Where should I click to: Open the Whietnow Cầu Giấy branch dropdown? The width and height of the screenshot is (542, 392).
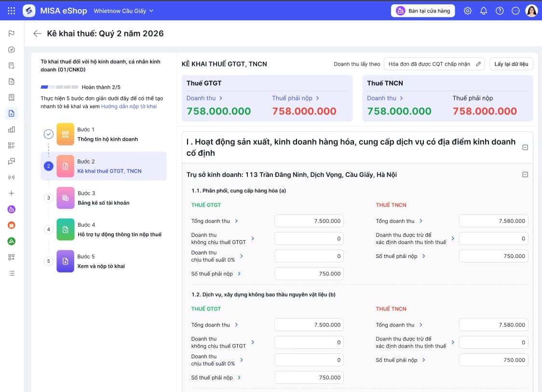(x=123, y=11)
